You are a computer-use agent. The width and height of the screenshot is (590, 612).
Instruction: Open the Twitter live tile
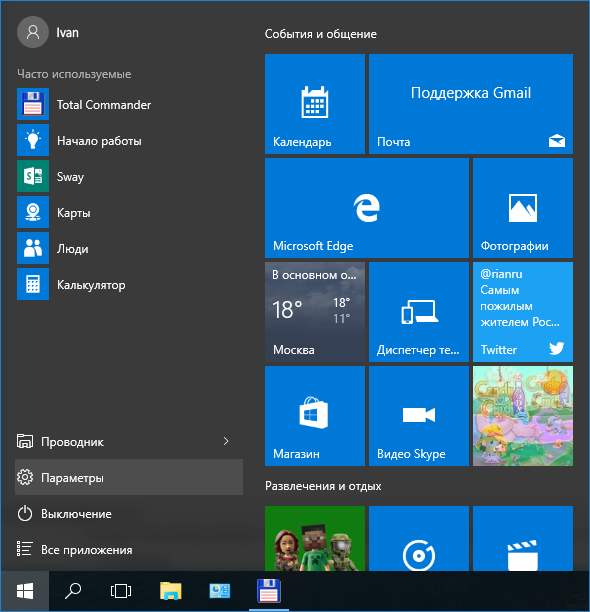523,312
